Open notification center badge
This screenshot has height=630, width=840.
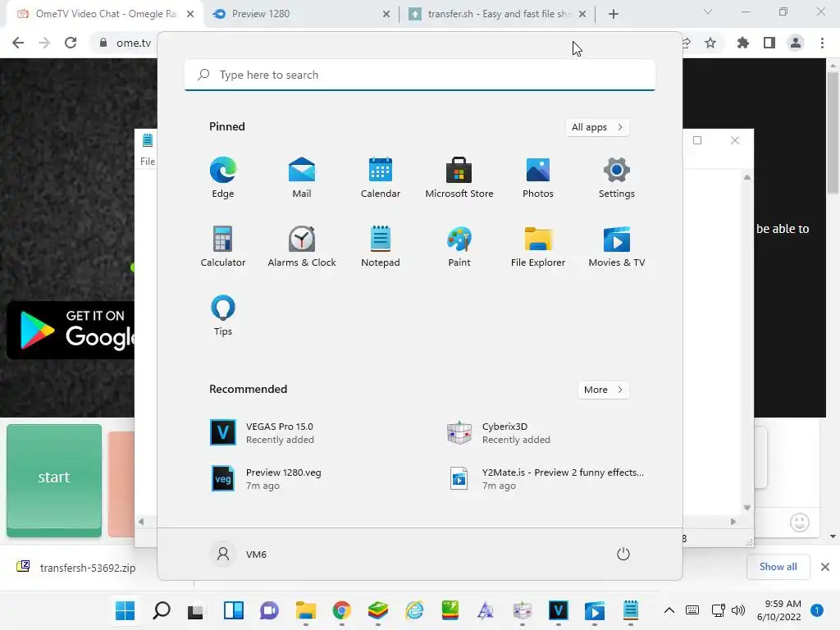pyautogui.click(x=817, y=610)
